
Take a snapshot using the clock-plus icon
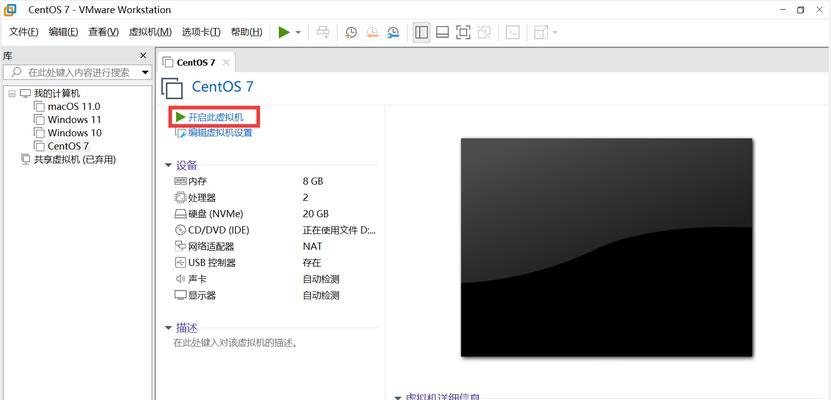pos(351,32)
